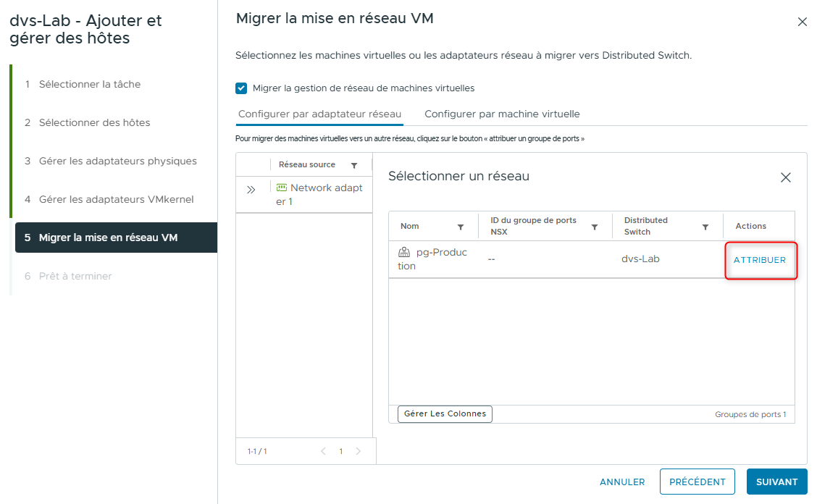Open the Réseau source column filter

[x=356, y=164]
